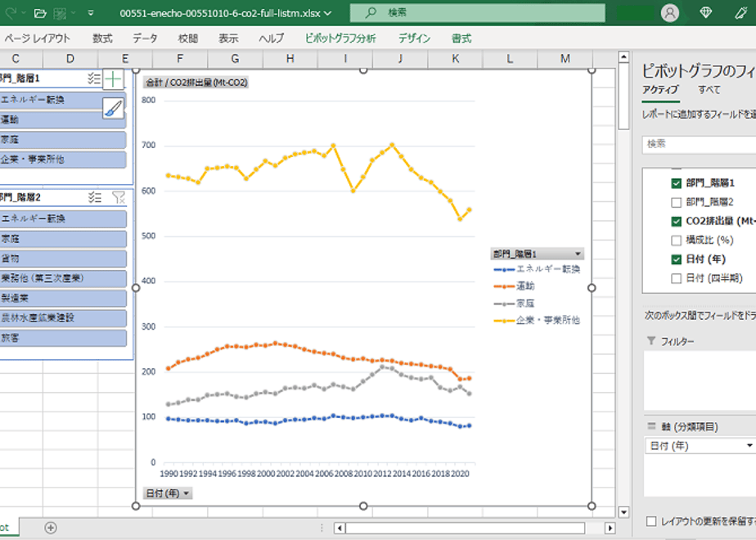Check the 日付 (四半期) field checkbox
Viewport: 756px width, 540px height.
[676, 278]
